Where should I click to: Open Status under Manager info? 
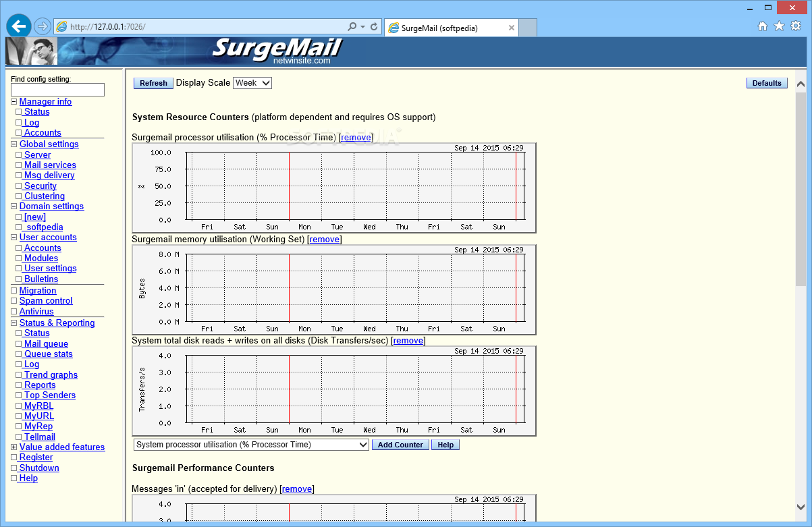point(37,112)
